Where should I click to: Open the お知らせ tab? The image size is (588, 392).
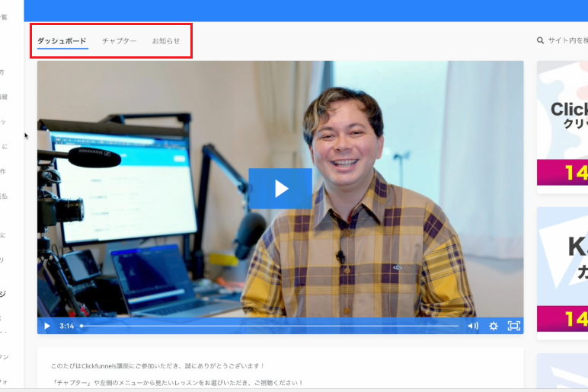[166, 41]
